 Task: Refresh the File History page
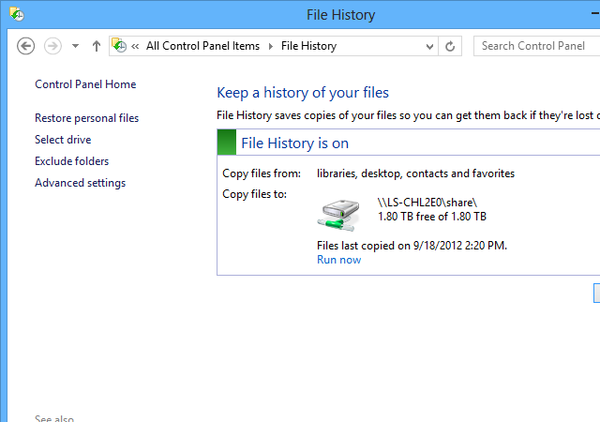click(450, 46)
